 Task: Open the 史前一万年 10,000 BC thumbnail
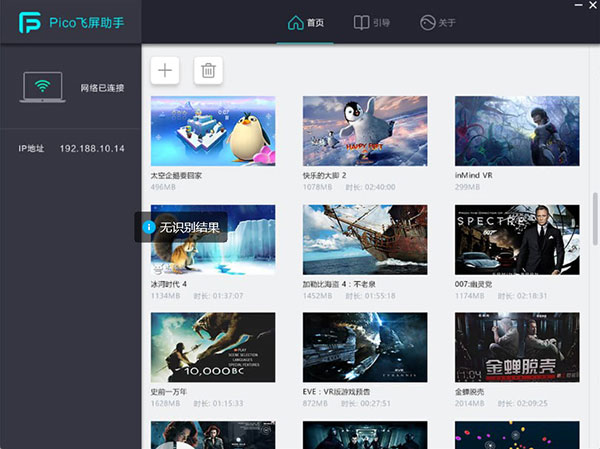[x=213, y=347]
